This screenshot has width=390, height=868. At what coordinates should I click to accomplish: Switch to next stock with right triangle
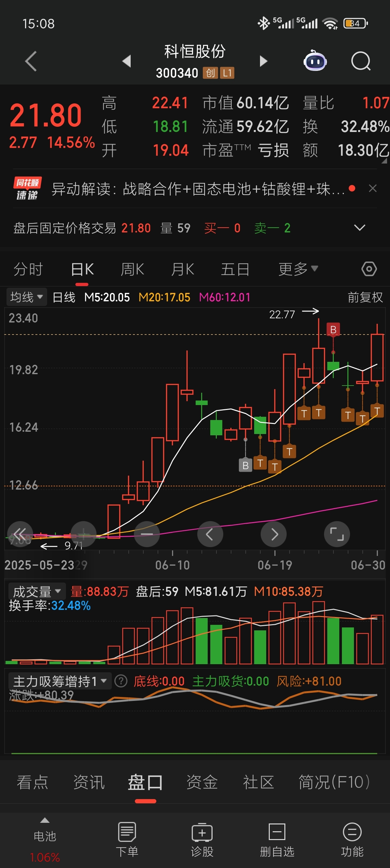(x=264, y=61)
